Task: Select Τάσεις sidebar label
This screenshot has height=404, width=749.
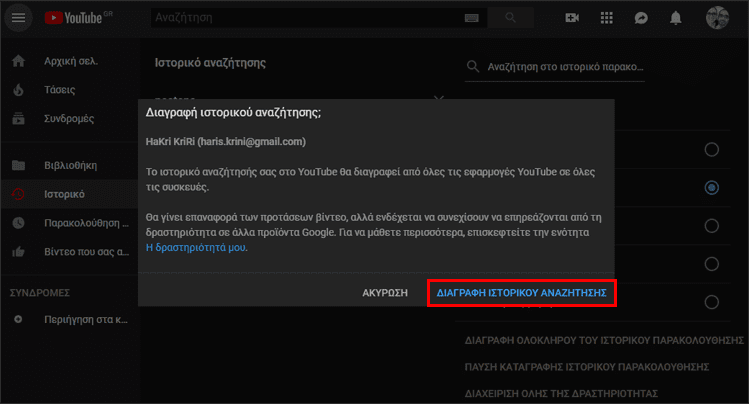Action: click(60, 90)
